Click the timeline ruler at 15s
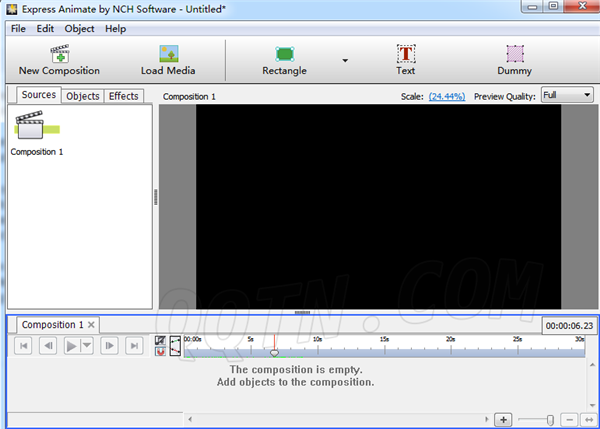Screen dimensions: 600x429 tap(385, 339)
